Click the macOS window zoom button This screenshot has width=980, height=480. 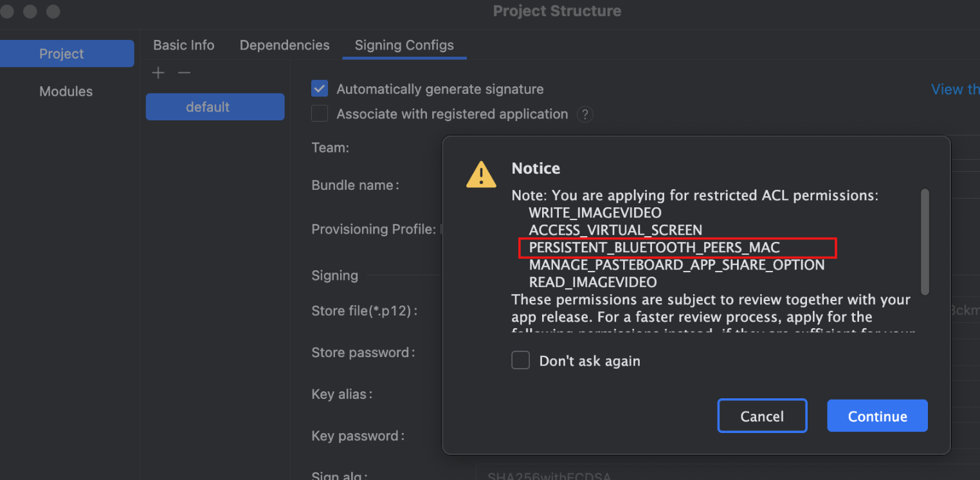pyautogui.click(x=53, y=12)
